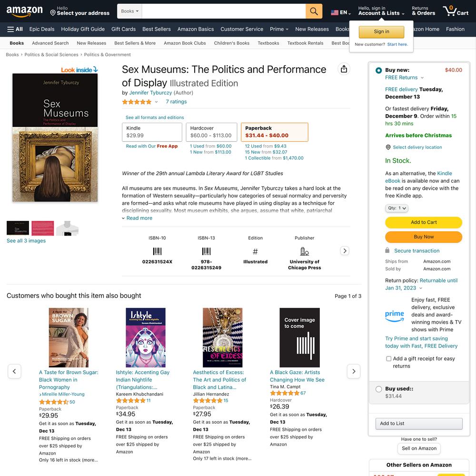Viewport: 476px width, 476px height.
Task: Open the Books search category dropdown
Action: pos(129,11)
